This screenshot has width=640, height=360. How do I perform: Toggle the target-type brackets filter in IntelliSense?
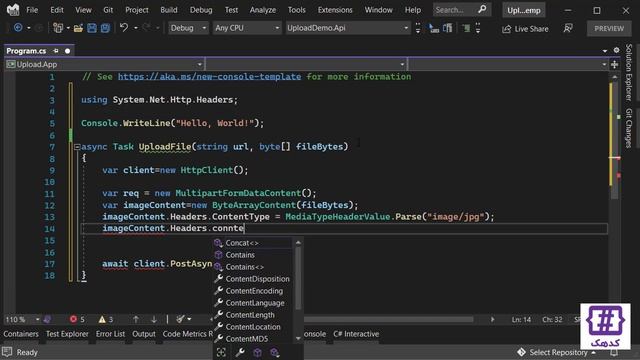tap(221, 352)
